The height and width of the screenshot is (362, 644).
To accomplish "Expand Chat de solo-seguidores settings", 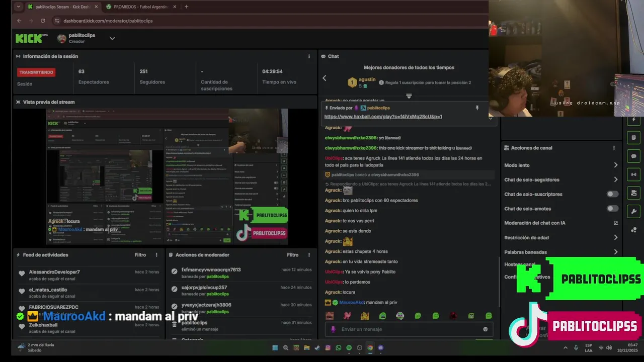I will pyautogui.click(x=615, y=179).
